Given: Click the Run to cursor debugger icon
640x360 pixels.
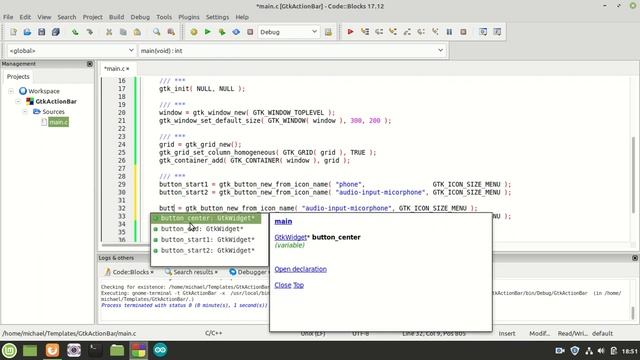Looking at the screenshot, I should click(365, 32).
